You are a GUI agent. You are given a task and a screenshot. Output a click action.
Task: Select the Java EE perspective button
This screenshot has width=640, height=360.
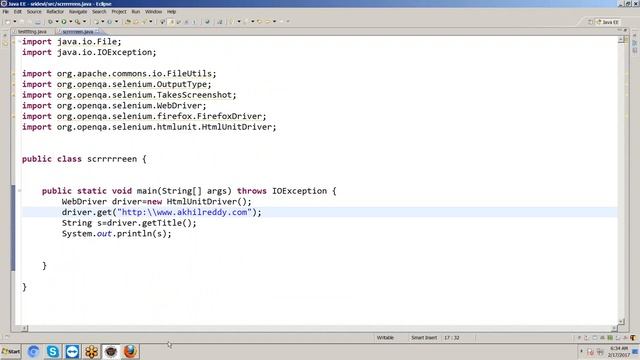click(x=609, y=22)
